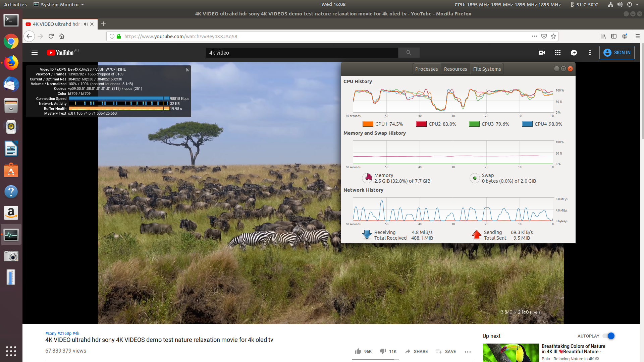This screenshot has width=644, height=362.
Task: Open YouTube guide hamburger menu
Action: 35,53
